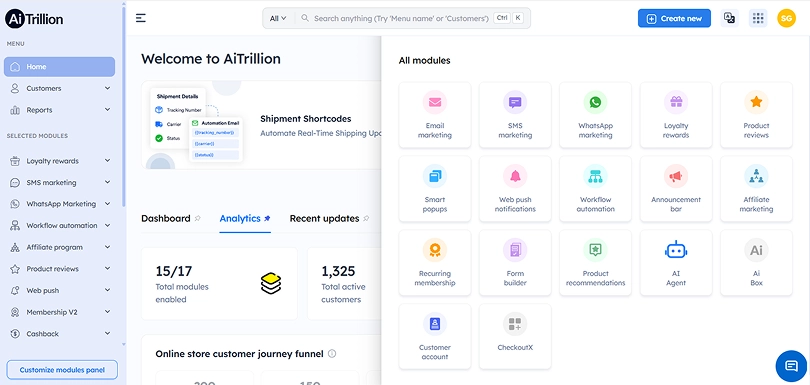Collapse the sidebar with hamburger icon
The height and width of the screenshot is (385, 810).
point(141,18)
